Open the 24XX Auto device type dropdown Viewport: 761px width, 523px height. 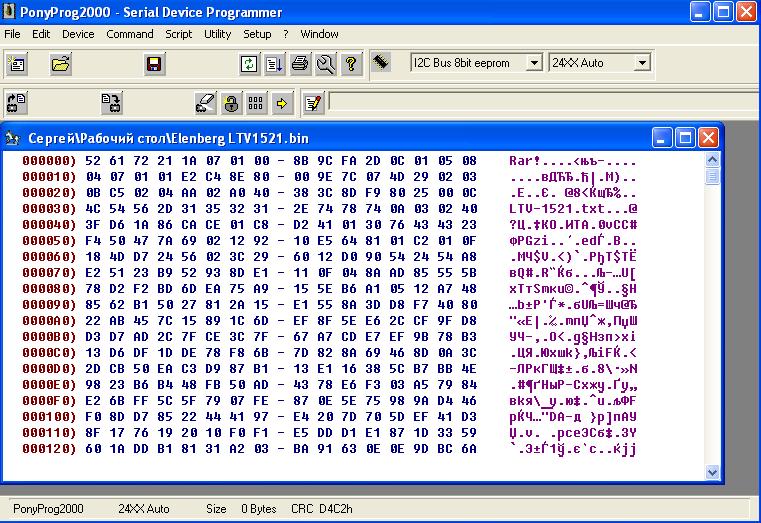coord(642,63)
